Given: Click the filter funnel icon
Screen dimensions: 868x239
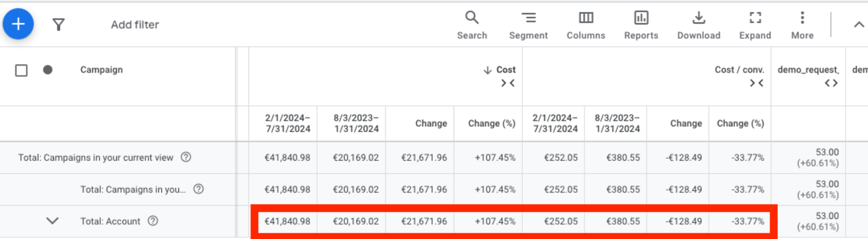Looking at the screenshot, I should (x=58, y=24).
